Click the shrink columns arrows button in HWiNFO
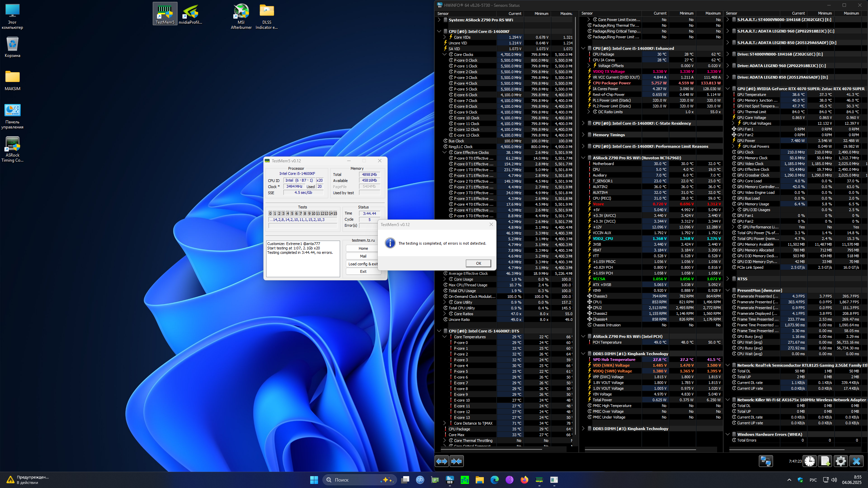This screenshot has width=868, height=488. point(457,461)
